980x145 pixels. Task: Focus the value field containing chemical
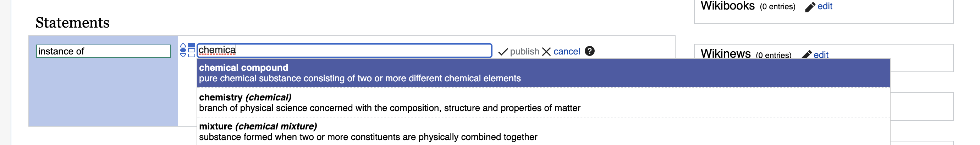pyautogui.click(x=344, y=50)
